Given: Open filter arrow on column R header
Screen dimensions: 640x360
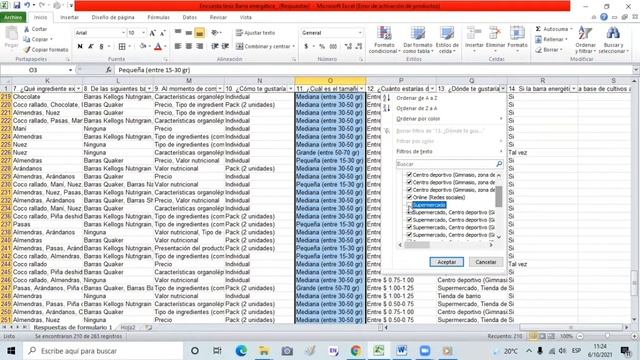Looking at the screenshot, I should pyautogui.click(x=573, y=89).
